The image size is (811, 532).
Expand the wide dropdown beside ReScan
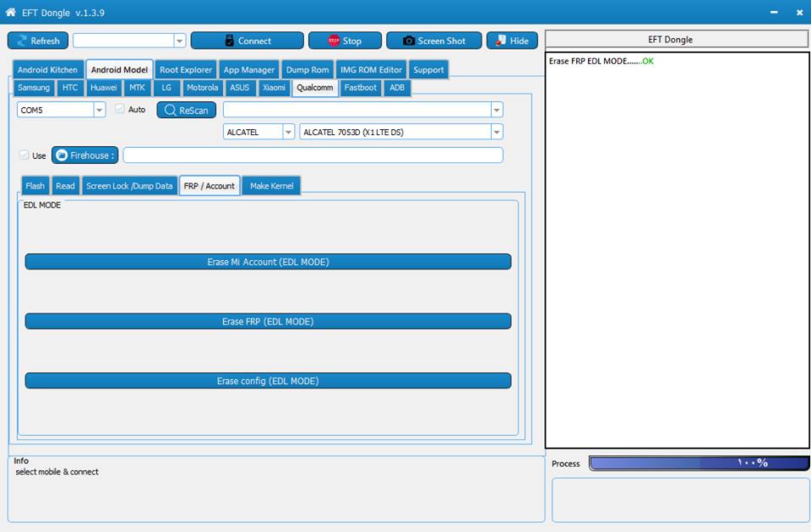(497, 110)
